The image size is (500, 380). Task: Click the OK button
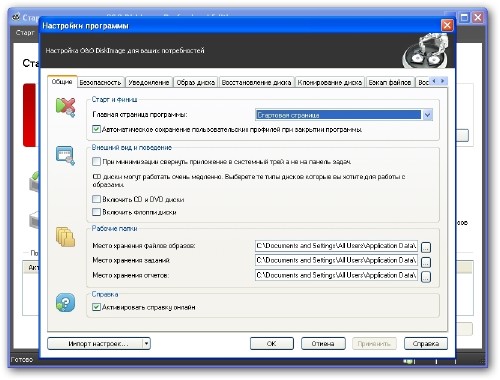click(x=272, y=343)
